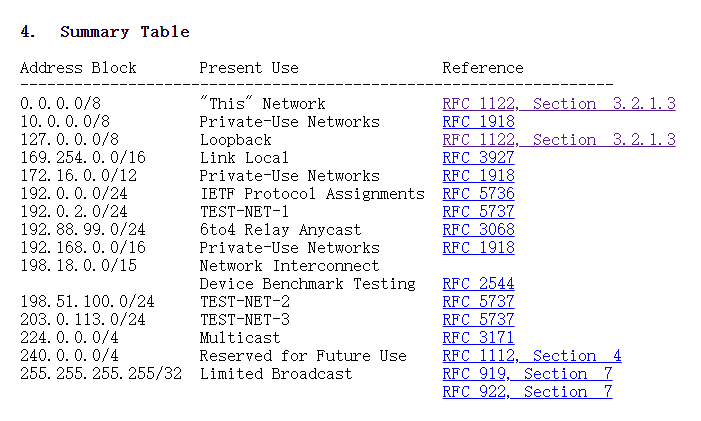This screenshot has height=421, width=701.
Task: Open RFC 1112, Section 4 link
Action: pos(531,356)
